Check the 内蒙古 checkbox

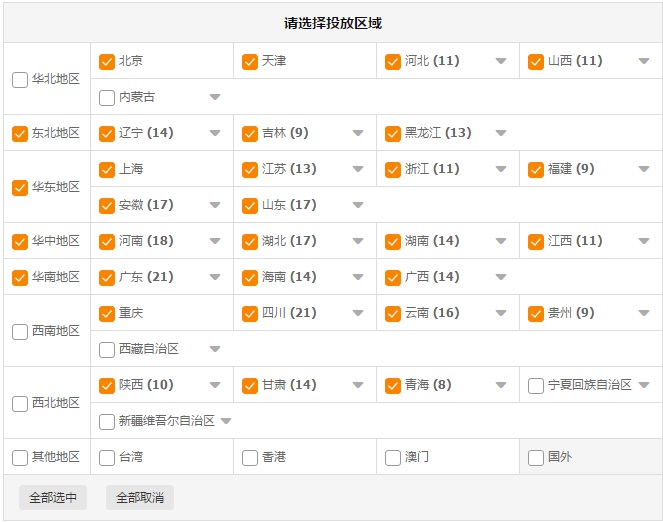(107, 97)
